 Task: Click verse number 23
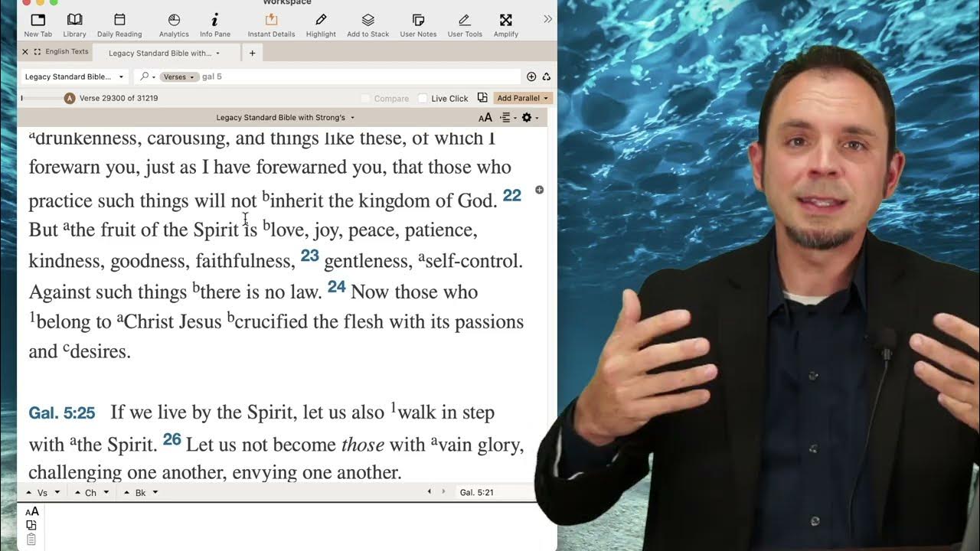pos(309,256)
